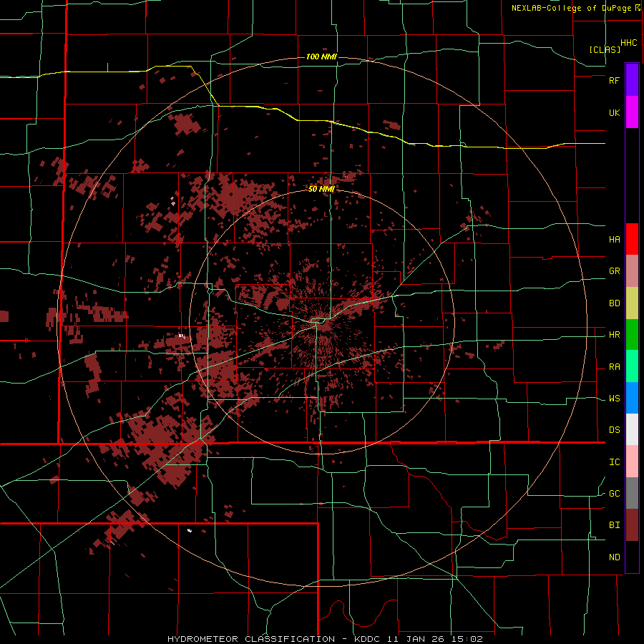This screenshot has width=644, height=644.
Task: Click the 50 NMI range ring label
Action: point(321,189)
